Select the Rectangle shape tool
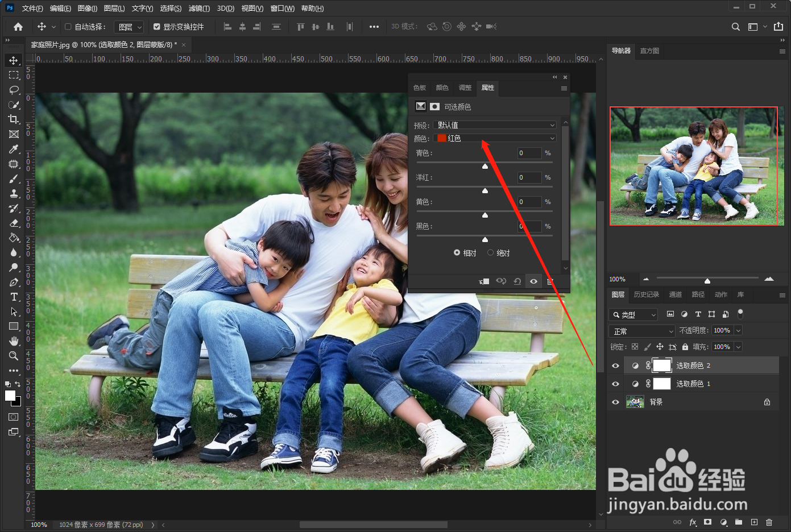Viewport: 791px width, 532px height. [x=14, y=326]
